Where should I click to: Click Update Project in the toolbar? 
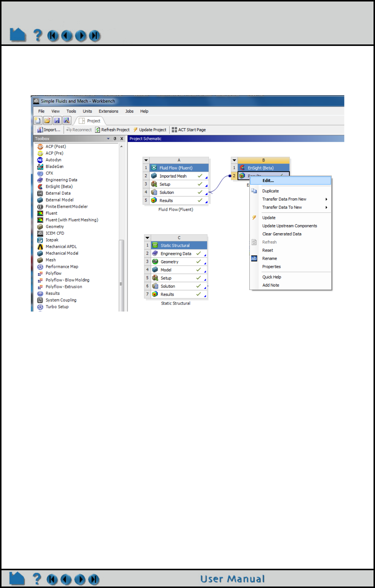click(150, 130)
